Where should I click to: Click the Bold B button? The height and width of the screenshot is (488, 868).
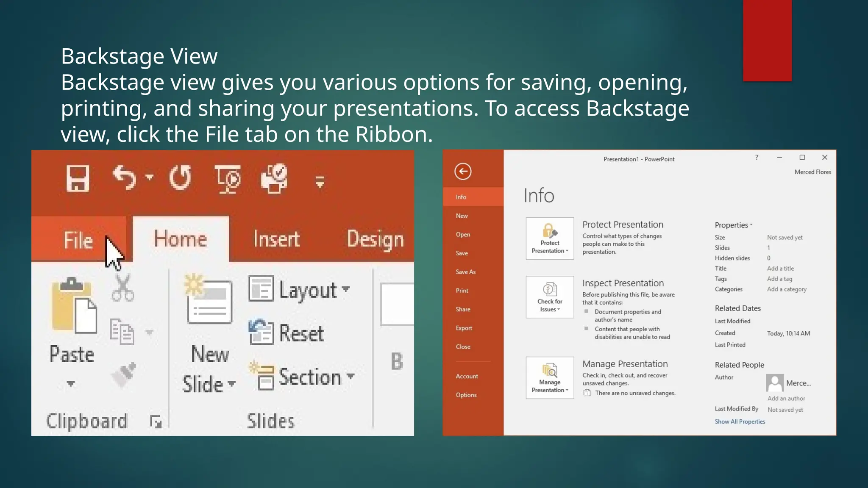pyautogui.click(x=397, y=361)
